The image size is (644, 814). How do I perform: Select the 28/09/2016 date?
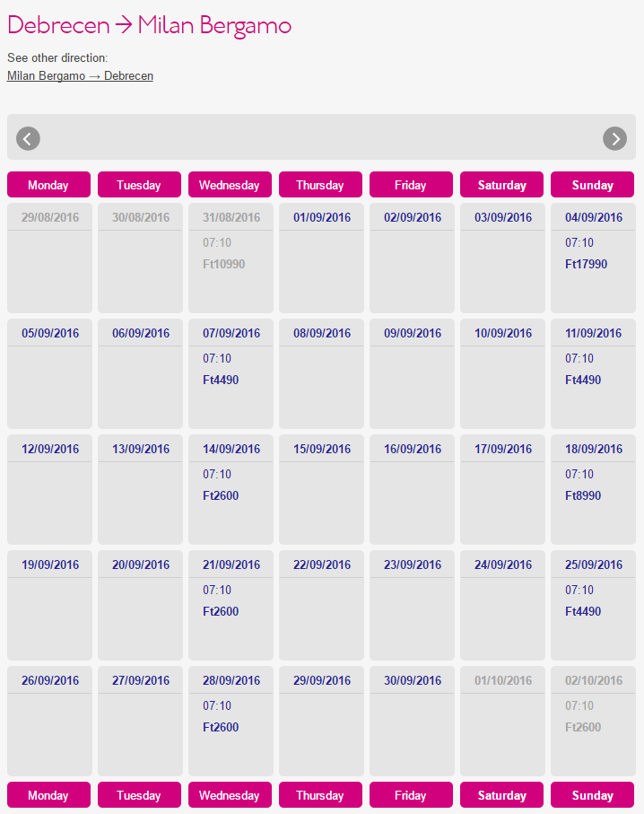(x=231, y=680)
